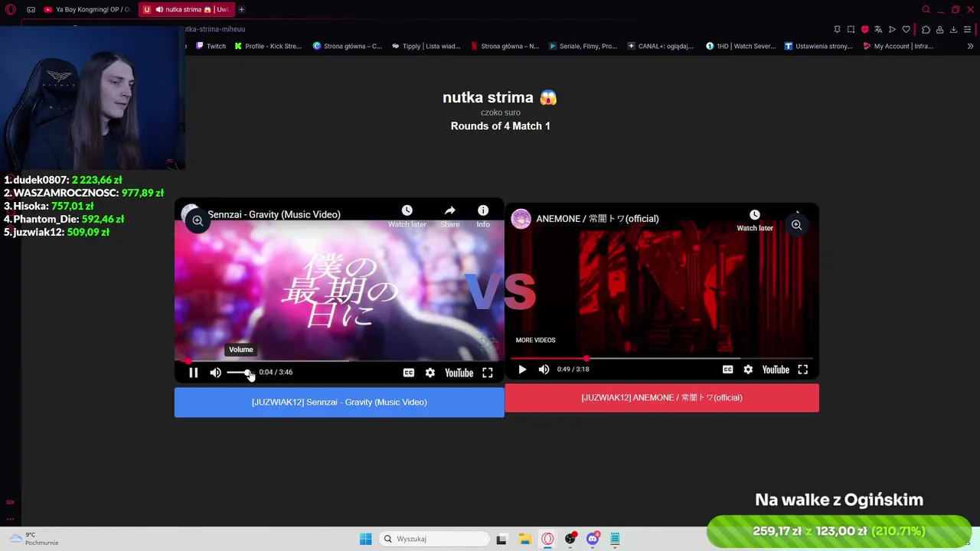Open settings gear on Gravity video
This screenshot has width=980, height=551.
[430, 373]
